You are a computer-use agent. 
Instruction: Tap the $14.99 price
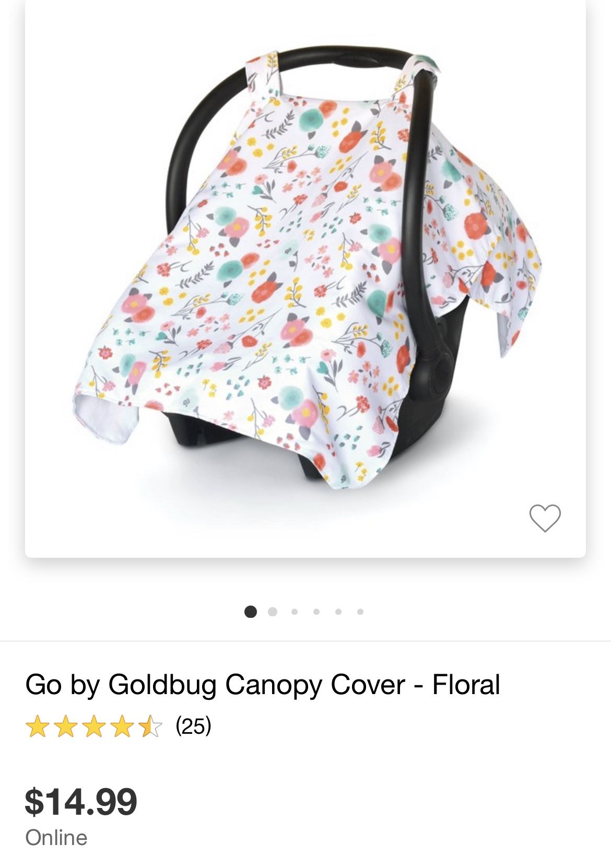point(81,802)
